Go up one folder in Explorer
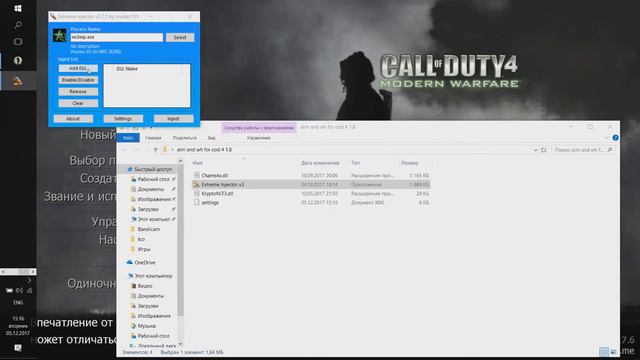 point(156,150)
